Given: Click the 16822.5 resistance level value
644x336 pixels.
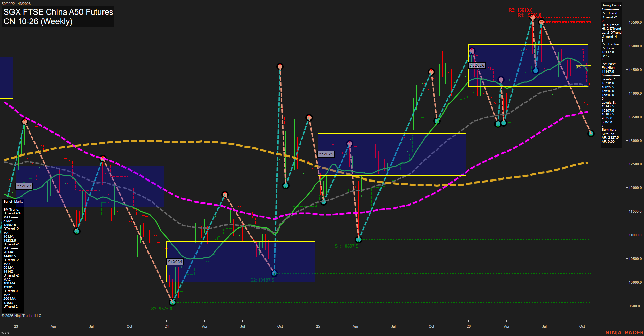Looking at the screenshot, I should coord(608,87).
